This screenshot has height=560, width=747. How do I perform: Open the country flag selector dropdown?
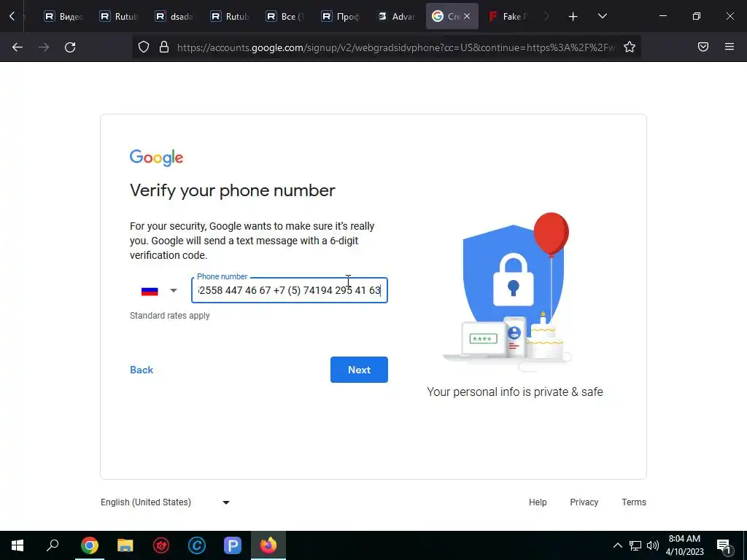[x=159, y=290]
